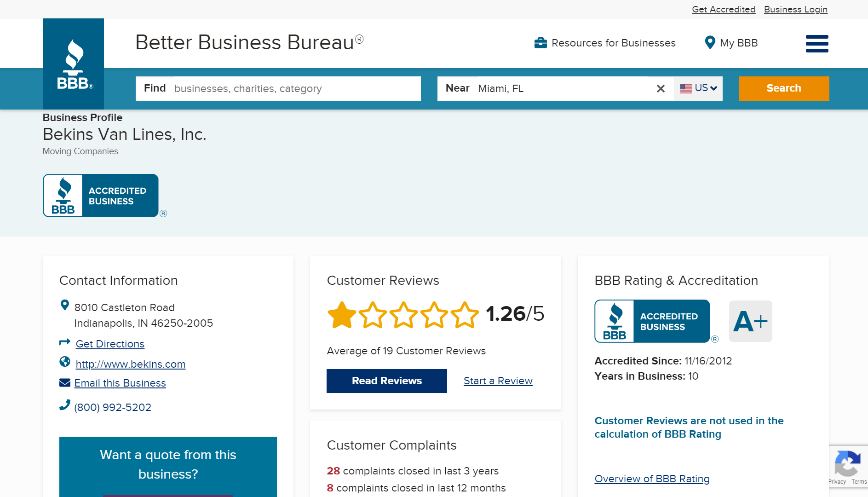Click the fourth empty rating star
This screenshot has height=497, width=868.
pos(434,315)
